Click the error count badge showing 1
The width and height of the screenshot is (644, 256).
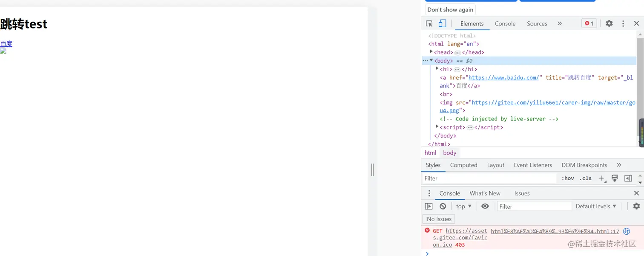tap(589, 23)
